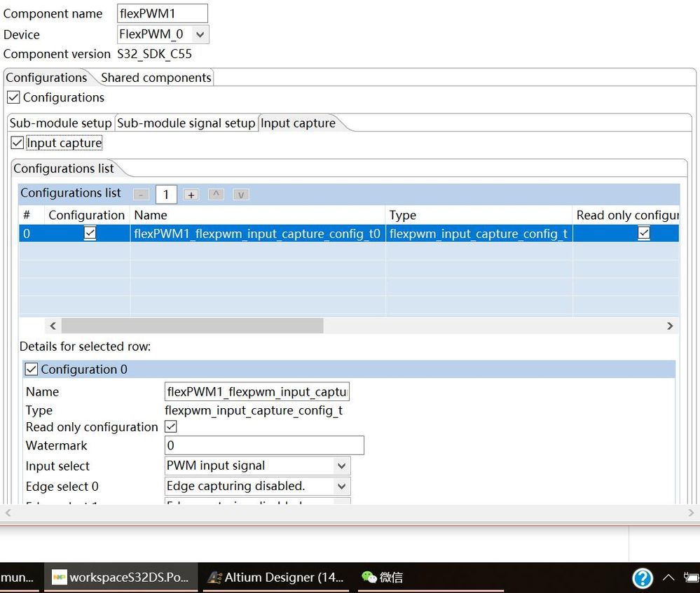The image size is (700, 593).
Task: Switch to workspaceS32DS taskbar window
Action: [121, 578]
